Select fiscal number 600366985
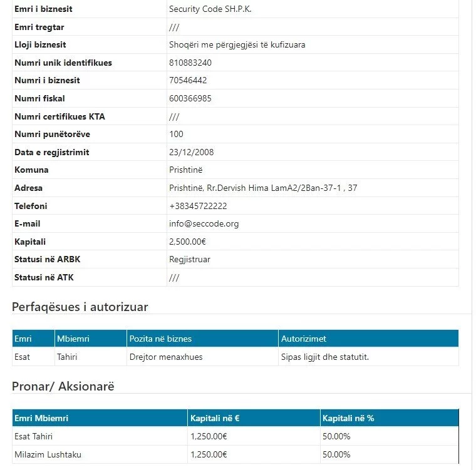 (x=190, y=99)
